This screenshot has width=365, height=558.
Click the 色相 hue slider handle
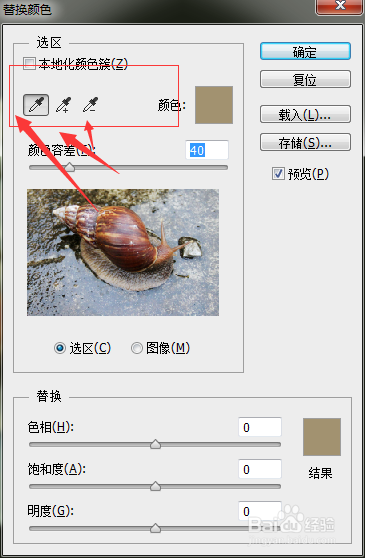[x=155, y=444]
